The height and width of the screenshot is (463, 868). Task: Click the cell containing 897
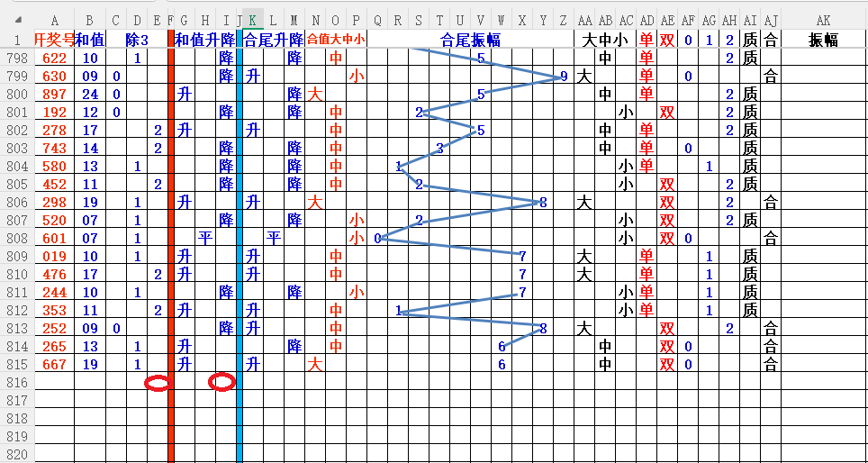point(54,95)
